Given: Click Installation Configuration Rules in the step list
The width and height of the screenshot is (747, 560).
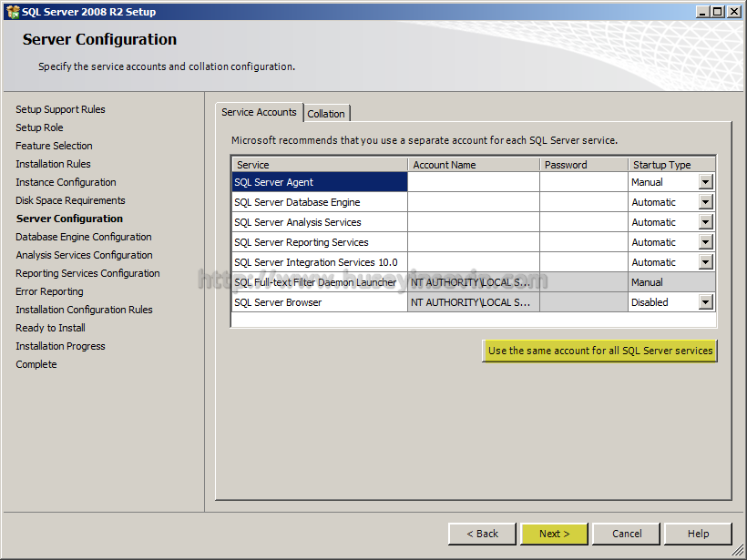Looking at the screenshot, I should click(85, 310).
